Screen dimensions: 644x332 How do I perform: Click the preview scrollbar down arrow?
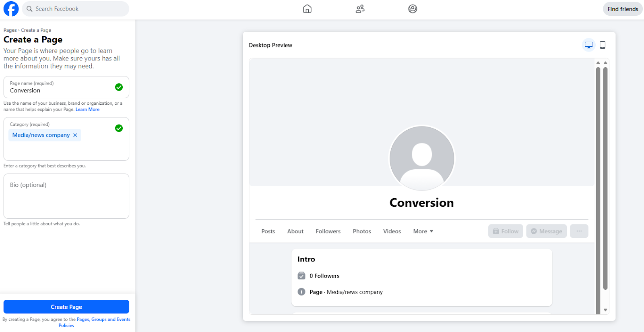point(605,310)
